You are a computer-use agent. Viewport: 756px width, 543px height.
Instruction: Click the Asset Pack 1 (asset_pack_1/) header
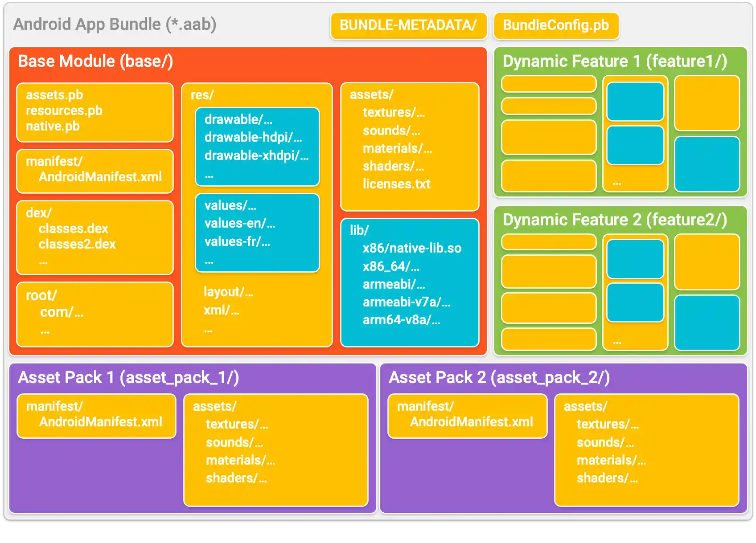pyautogui.click(x=128, y=377)
